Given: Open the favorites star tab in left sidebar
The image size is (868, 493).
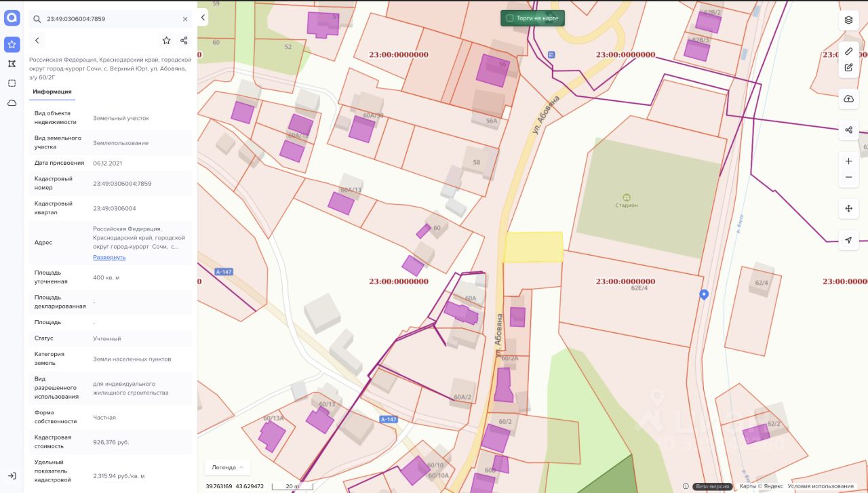Looking at the screenshot, I should (12, 44).
